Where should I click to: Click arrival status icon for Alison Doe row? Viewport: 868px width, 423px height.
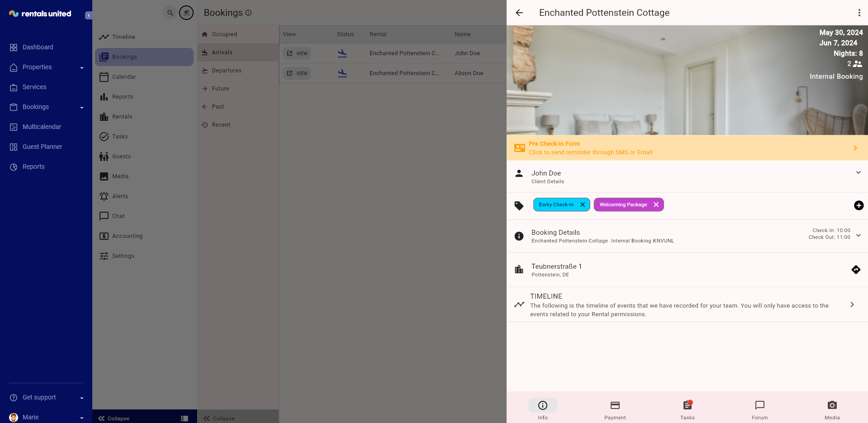pos(342,73)
